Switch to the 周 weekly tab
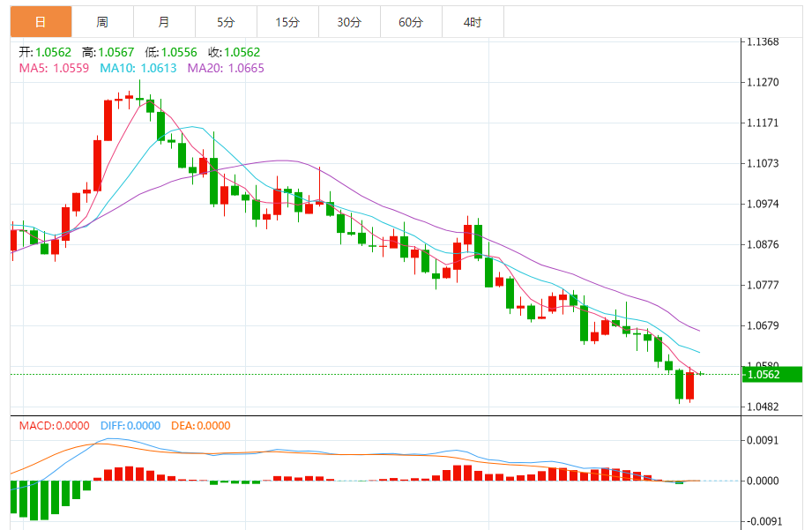 click(x=102, y=22)
